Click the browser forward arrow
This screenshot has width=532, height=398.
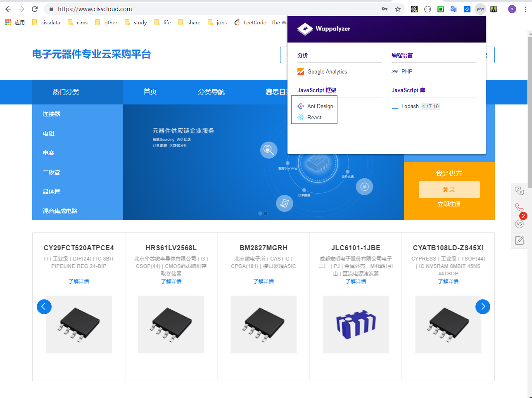21,9
